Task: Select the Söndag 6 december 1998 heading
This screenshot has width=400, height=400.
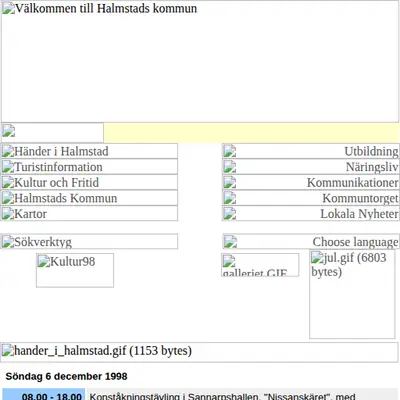Action: tap(66, 376)
